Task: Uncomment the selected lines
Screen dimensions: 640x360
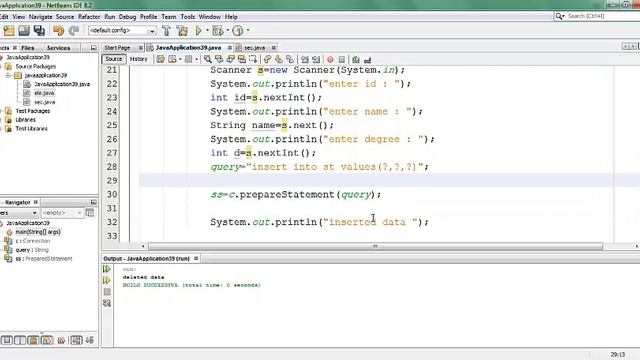Action: coord(367,60)
